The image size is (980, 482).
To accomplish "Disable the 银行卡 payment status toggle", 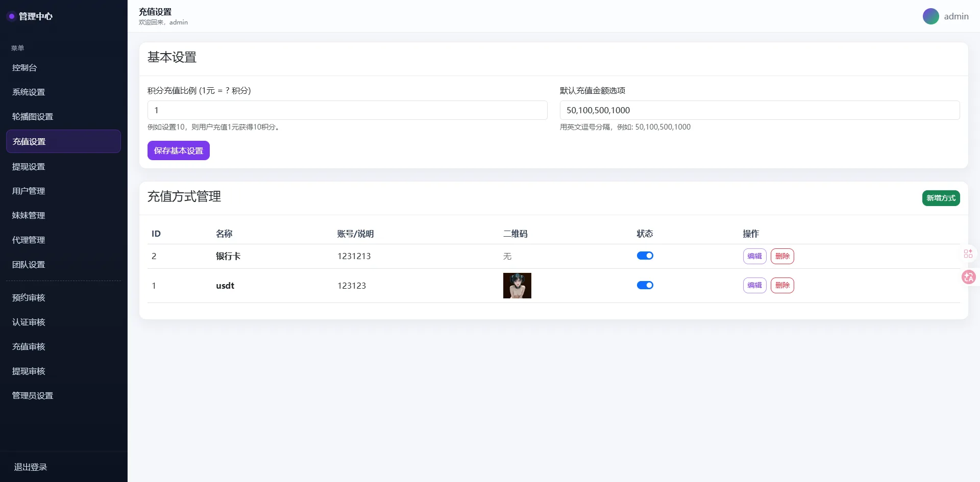I will point(645,256).
